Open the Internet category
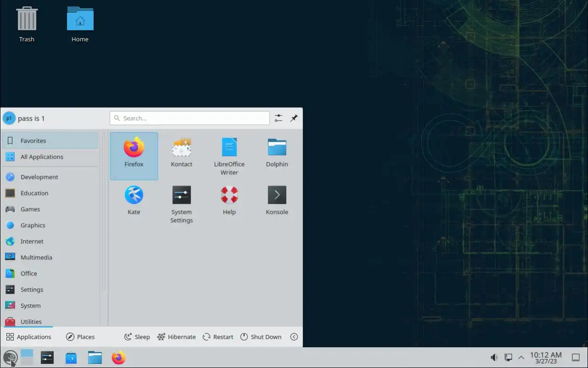 pyautogui.click(x=50, y=241)
